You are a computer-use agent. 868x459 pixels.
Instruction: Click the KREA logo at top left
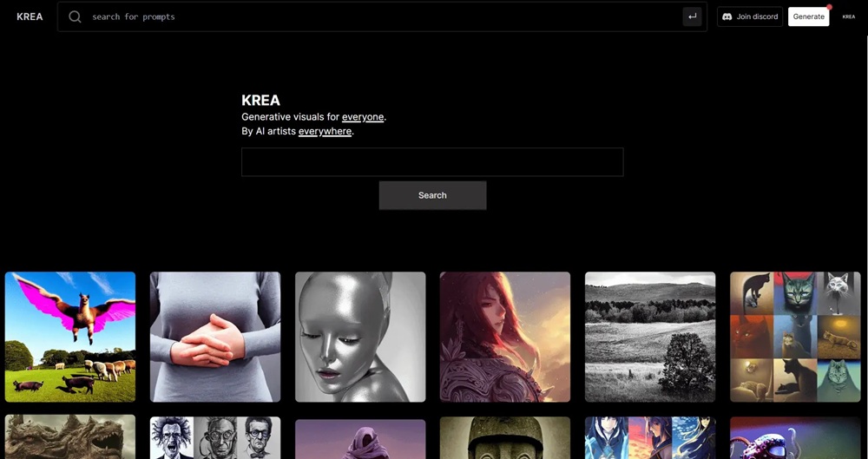30,16
